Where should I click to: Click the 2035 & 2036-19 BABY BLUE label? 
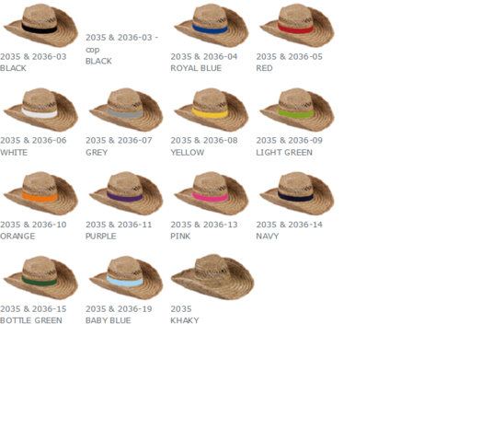(119, 315)
